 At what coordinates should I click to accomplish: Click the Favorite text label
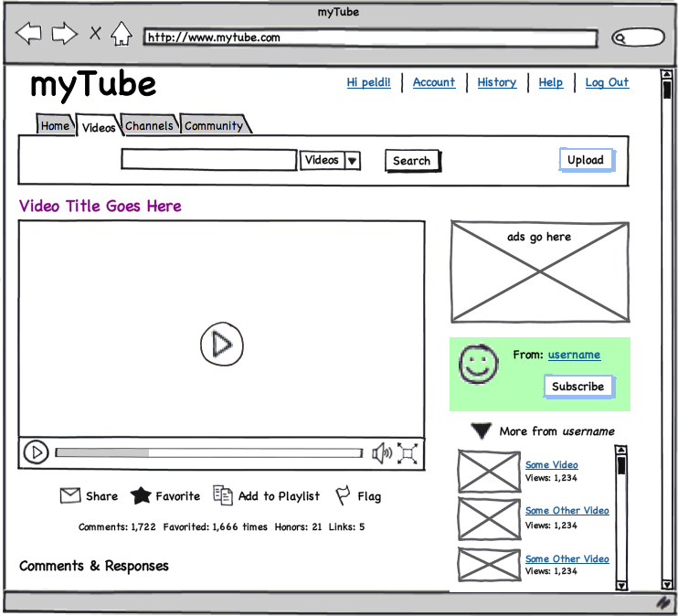click(x=177, y=496)
